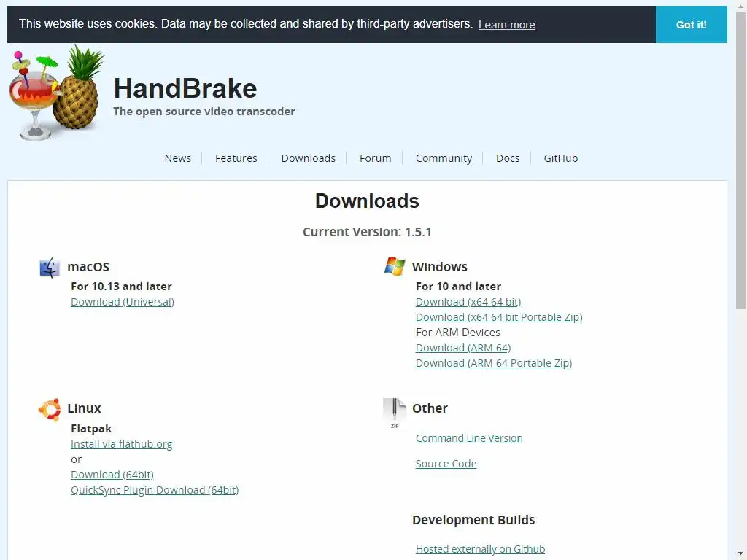Click the Other ZIP file icon
747x560 pixels.
click(394, 413)
